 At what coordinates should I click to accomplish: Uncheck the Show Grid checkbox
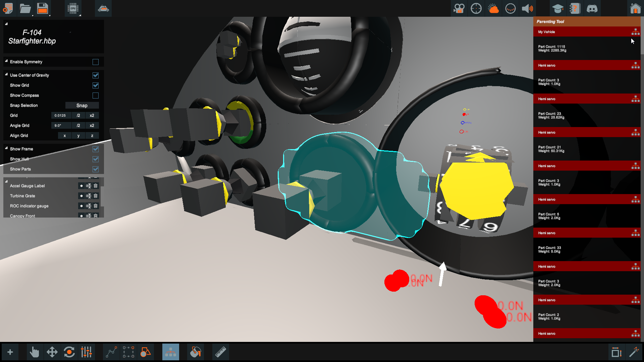[96, 85]
